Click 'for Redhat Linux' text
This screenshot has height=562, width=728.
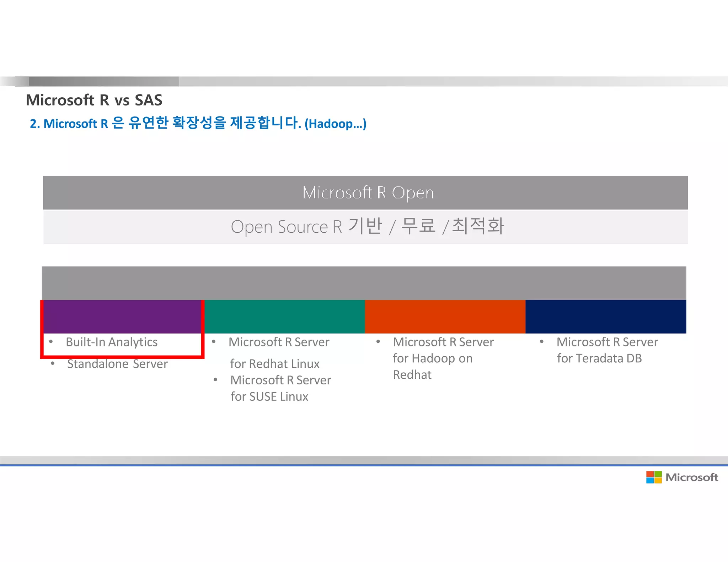click(275, 364)
